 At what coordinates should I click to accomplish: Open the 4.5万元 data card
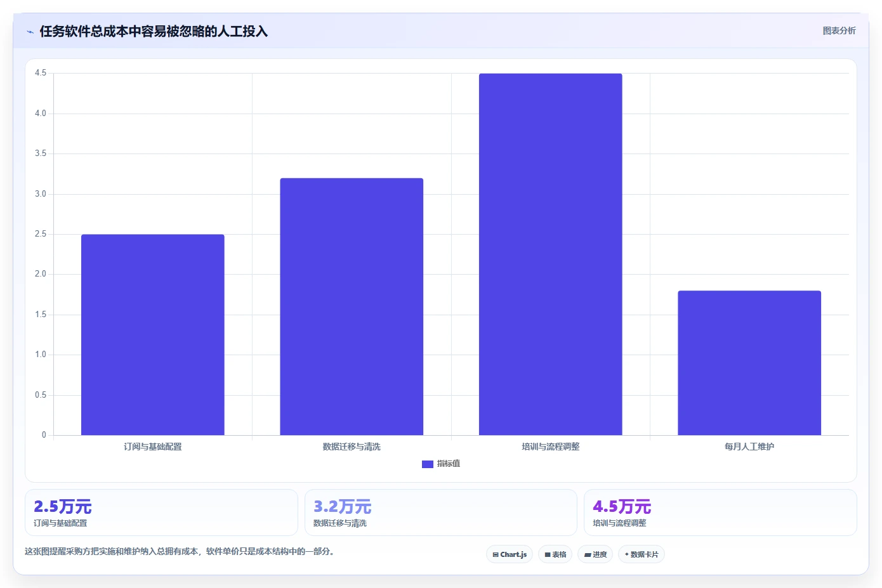coord(720,513)
